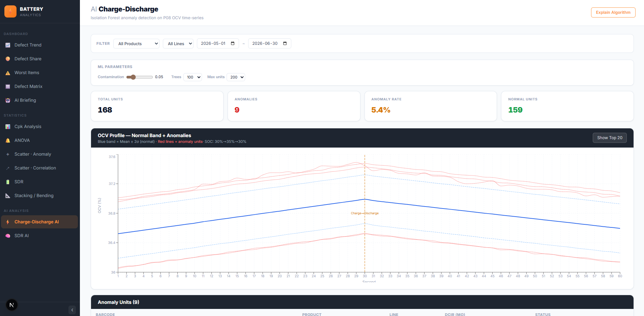This screenshot has height=316, width=644.
Task: Click the Anomalies count 9
Action: click(237, 110)
